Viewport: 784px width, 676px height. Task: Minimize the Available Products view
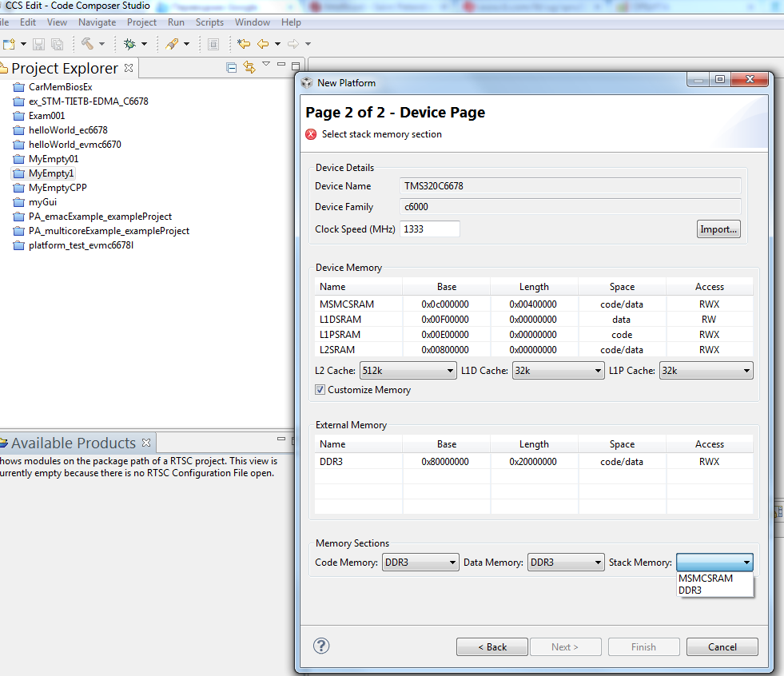point(281,439)
